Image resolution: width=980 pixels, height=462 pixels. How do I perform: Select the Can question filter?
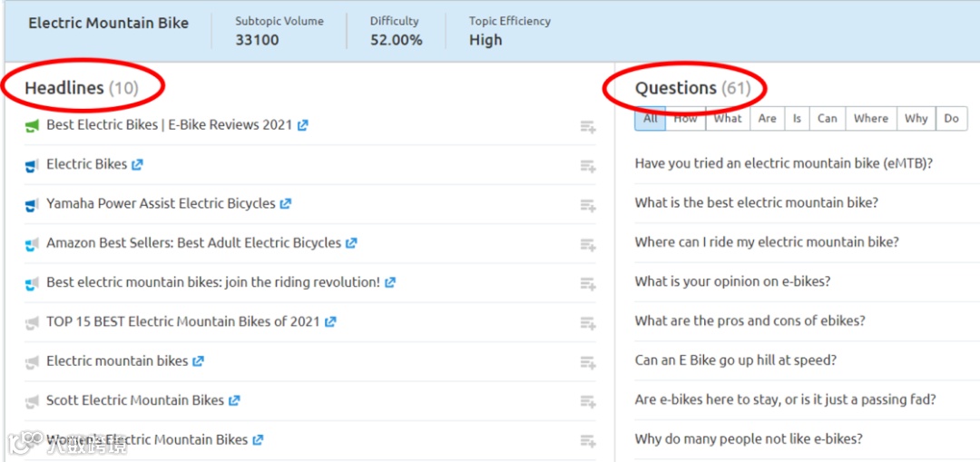point(828,119)
